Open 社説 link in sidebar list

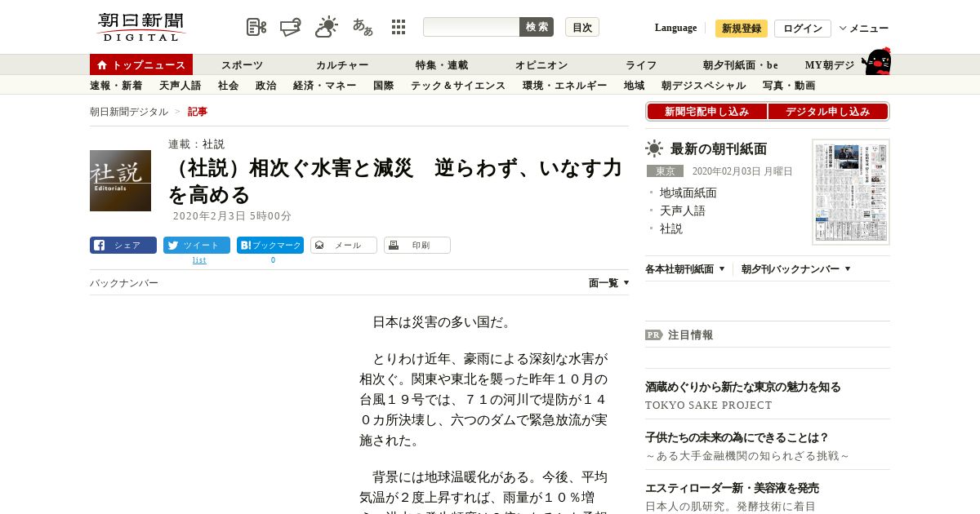671,228
